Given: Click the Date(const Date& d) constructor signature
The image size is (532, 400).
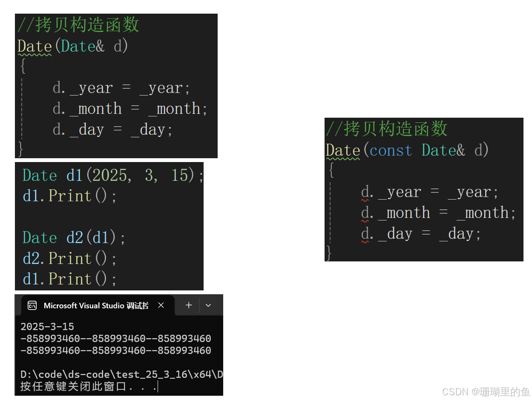Looking at the screenshot, I should [408, 151].
